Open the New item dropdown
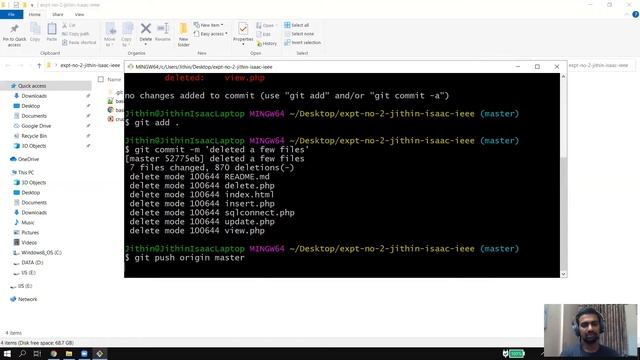The height and width of the screenshot is (360, 640). coord(209,25)
